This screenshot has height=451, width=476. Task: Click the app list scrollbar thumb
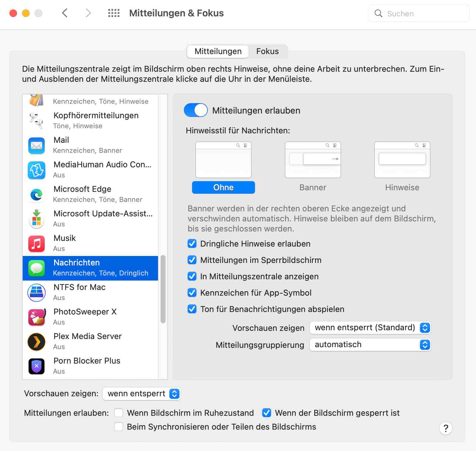pyautogui.click(x=163, y=289)
